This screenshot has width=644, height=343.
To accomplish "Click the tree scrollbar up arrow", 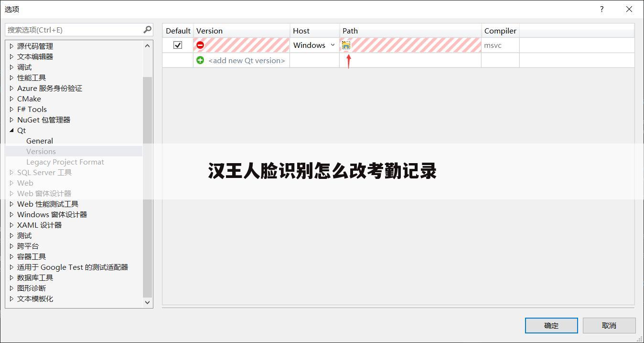I will [x=147, y=46].
